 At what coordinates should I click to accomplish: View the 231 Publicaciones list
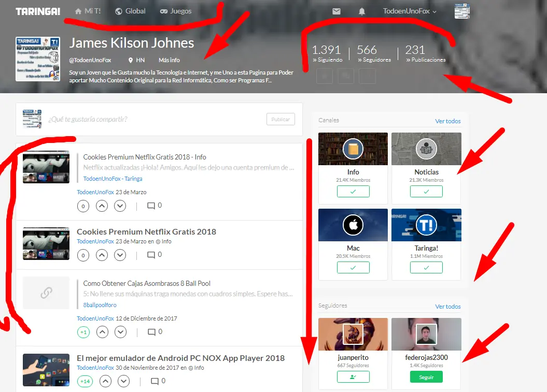(x=426, y=53)
